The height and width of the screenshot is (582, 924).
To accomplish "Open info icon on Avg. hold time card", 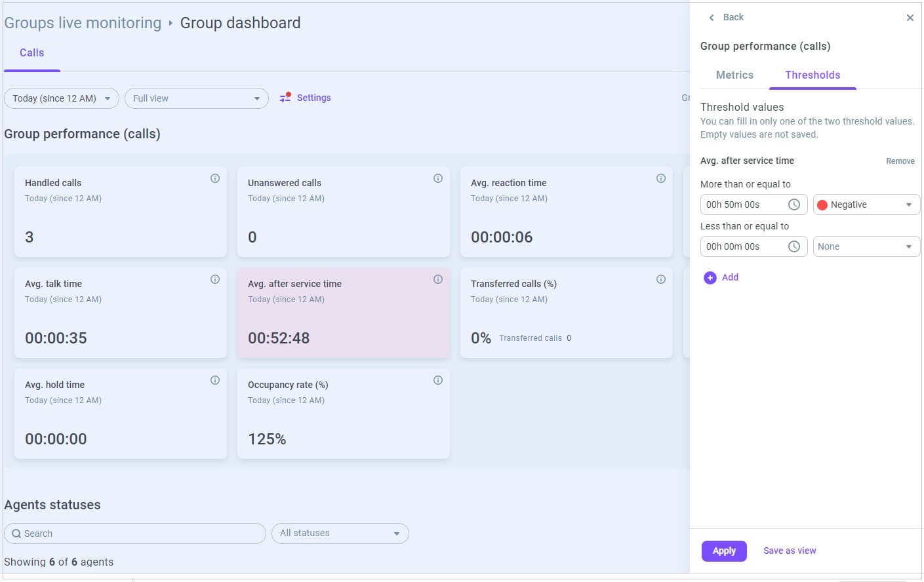I will 215,380.
